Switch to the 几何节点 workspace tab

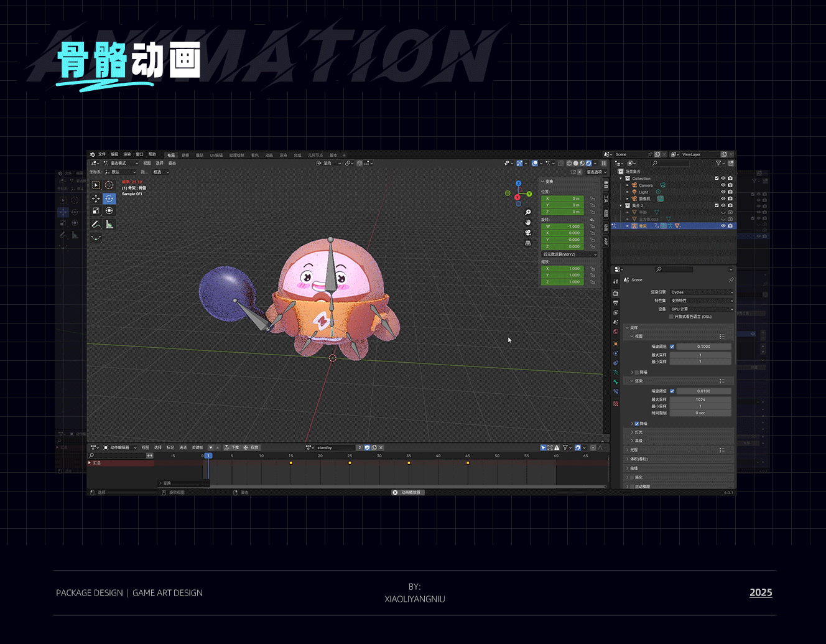315,156
